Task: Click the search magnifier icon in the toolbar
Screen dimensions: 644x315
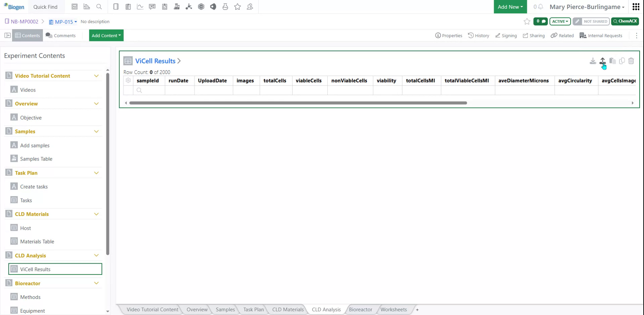Action: [x=99, y=7]
